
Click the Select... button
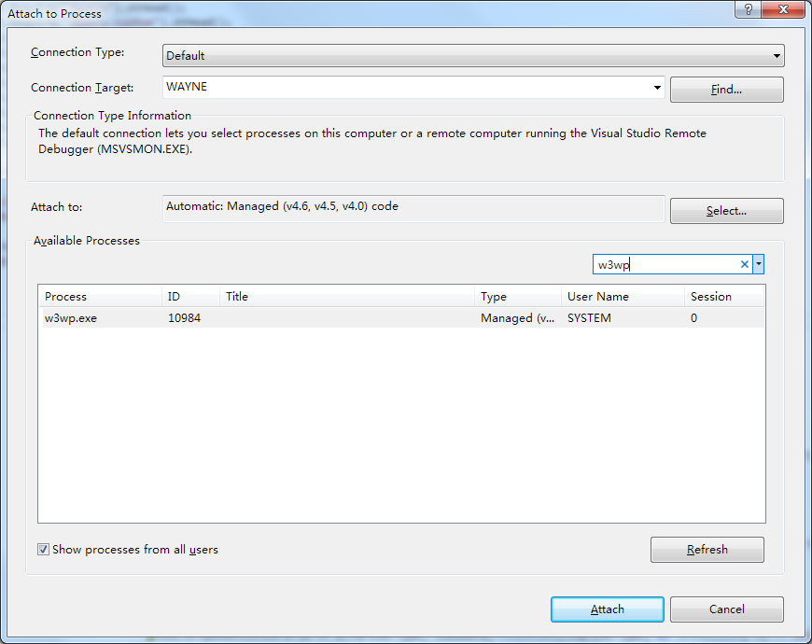[x=726, y=211]
